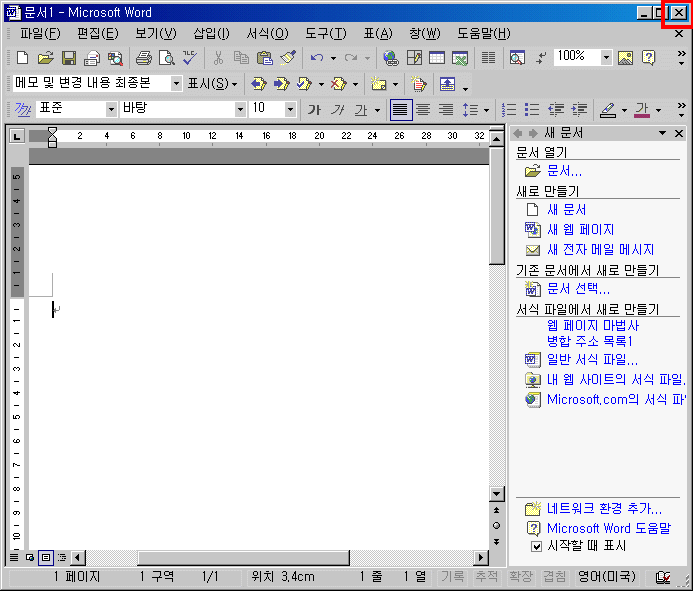Open Tables and Borders toolbar icon
Screen dimensions: 693x591
coord(414,58)
